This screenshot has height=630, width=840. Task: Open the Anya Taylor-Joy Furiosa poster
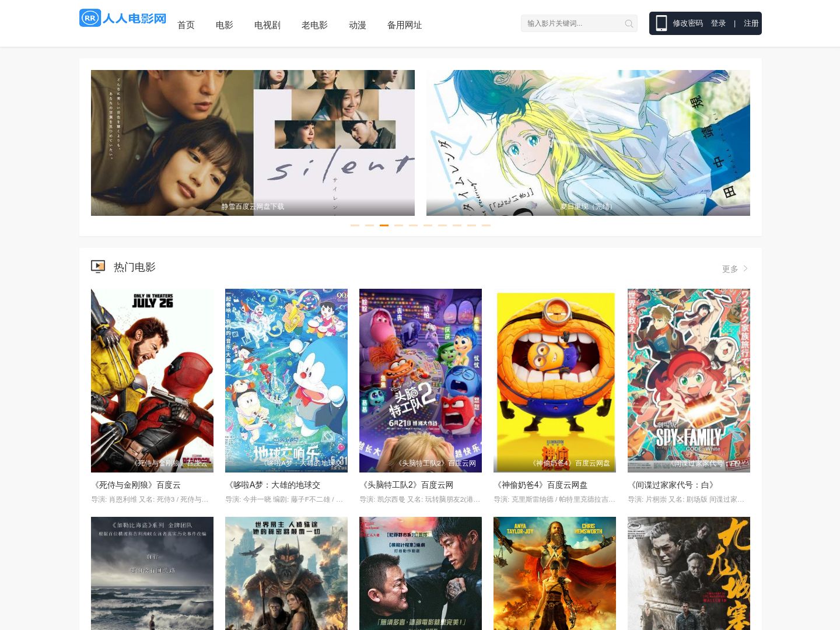pyautogui.click(x=555, y=573)
